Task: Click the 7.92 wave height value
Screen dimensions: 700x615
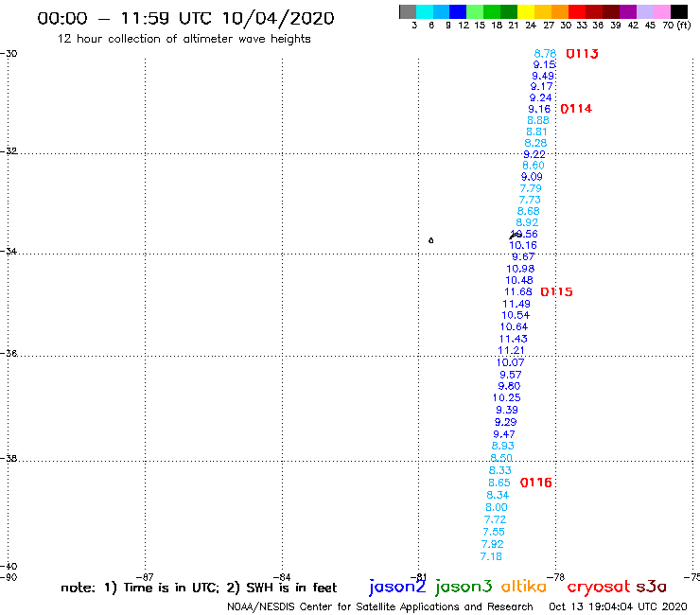Action: point(493,545)
